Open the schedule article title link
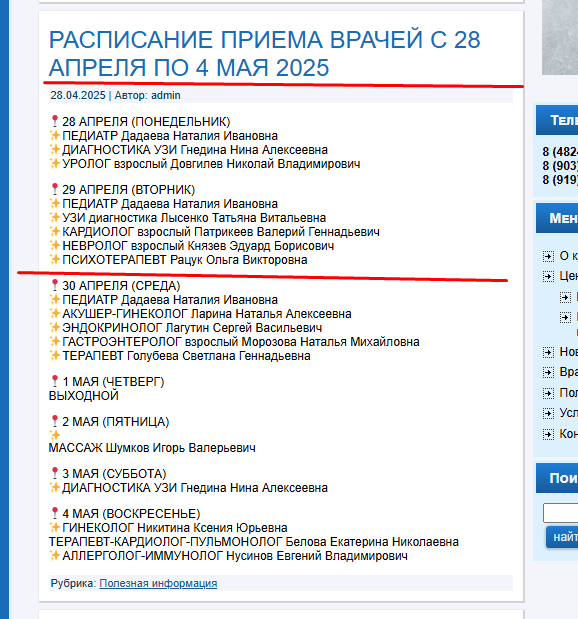Screen dimensions: 578x619 pyautogui.click(x=265, y=53)
